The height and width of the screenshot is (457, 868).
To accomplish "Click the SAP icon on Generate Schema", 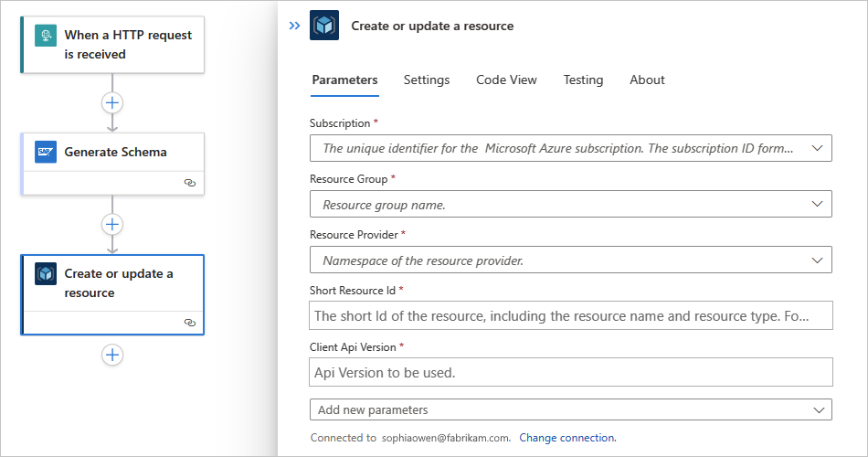I will pos(46,152).
